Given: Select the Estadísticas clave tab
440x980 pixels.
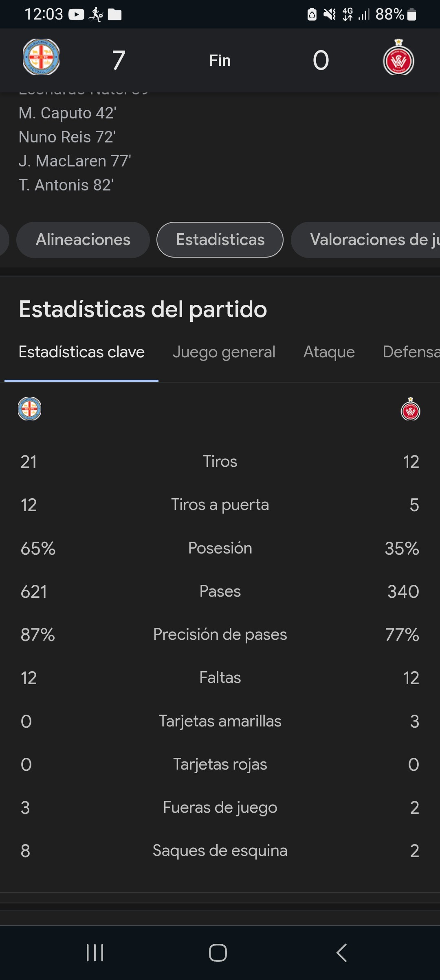Looking at the screenshot, I should coord(81,352).
